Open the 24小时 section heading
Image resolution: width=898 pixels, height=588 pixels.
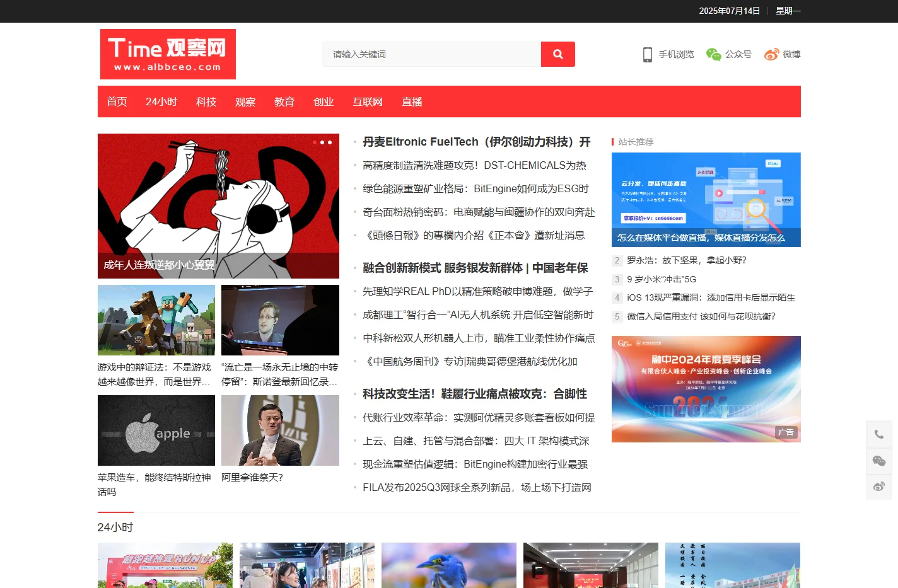(x=115, y=527)
